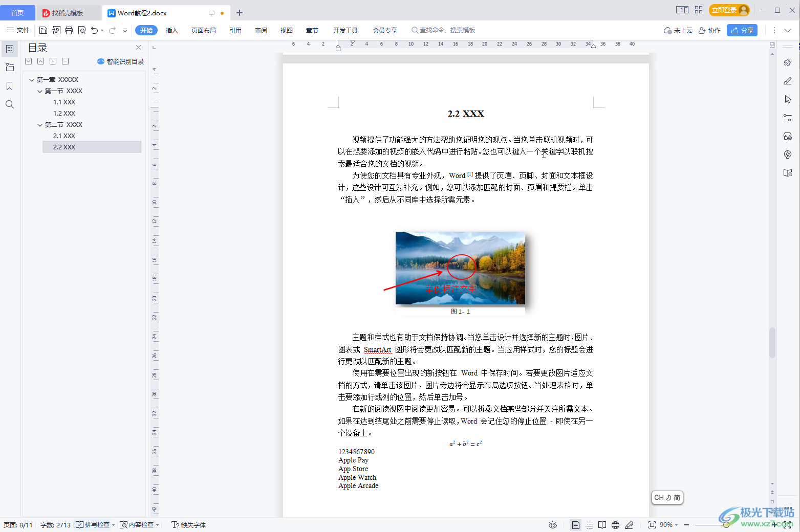Switch to the 审阅 ribbon tab
The height and width of the screenshot is (532, 800).
tap(261, 30)
